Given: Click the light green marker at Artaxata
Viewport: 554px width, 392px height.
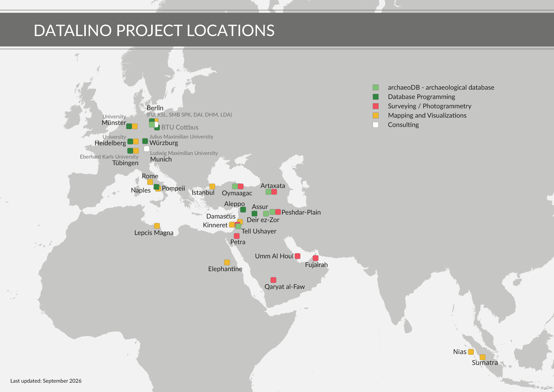Looking at the screenshot, I should pyautogui.click(x=268, y=192).
